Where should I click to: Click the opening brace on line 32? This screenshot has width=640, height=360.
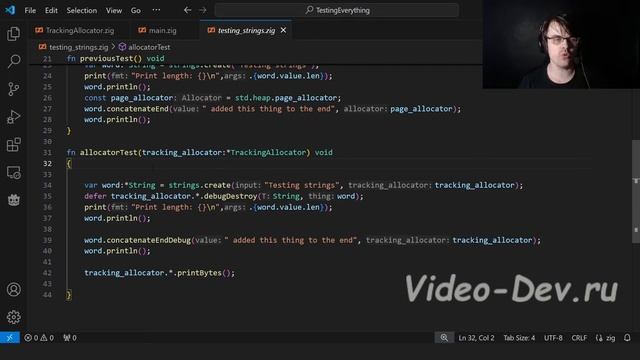[x=69, y=164]
